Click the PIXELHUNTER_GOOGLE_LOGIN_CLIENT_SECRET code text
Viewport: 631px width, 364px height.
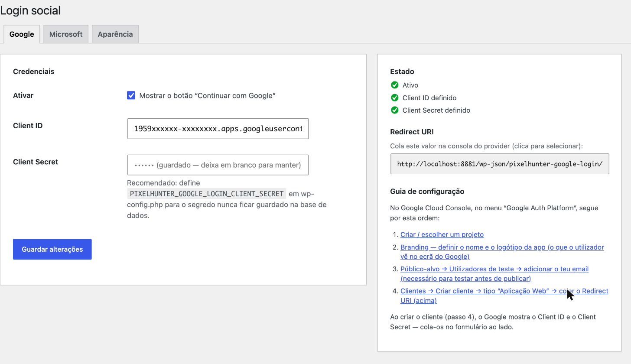click(x=207, y=194)
